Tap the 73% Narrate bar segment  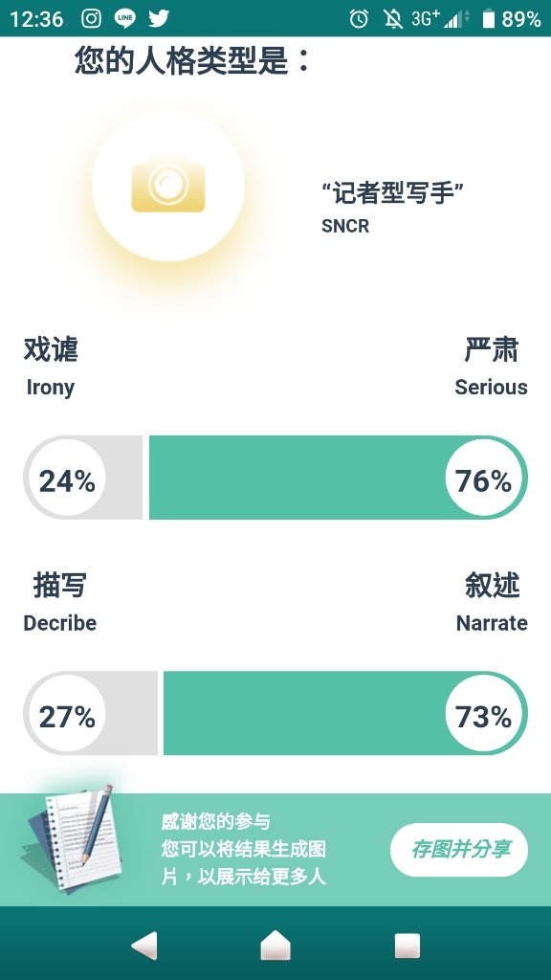click(345, 713)
